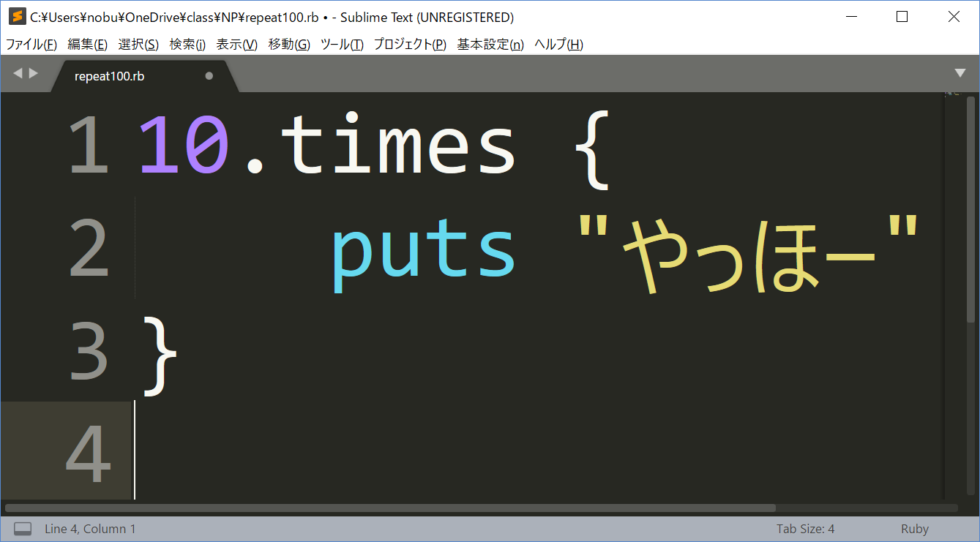Open the 基本設定(n) menu
Image resolution: width=980 pixels, height=542 pixels.
(x=490, y=45)
